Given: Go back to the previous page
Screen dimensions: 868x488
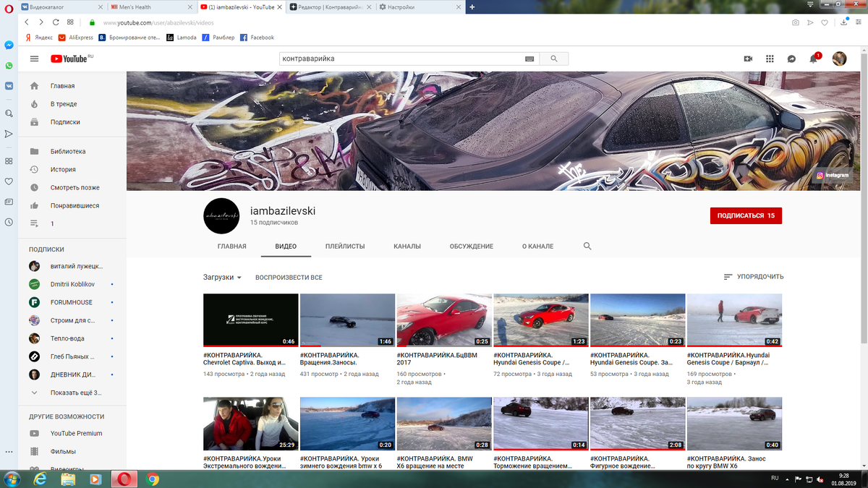Looking at the screenshot, I should tap(27, 22).
